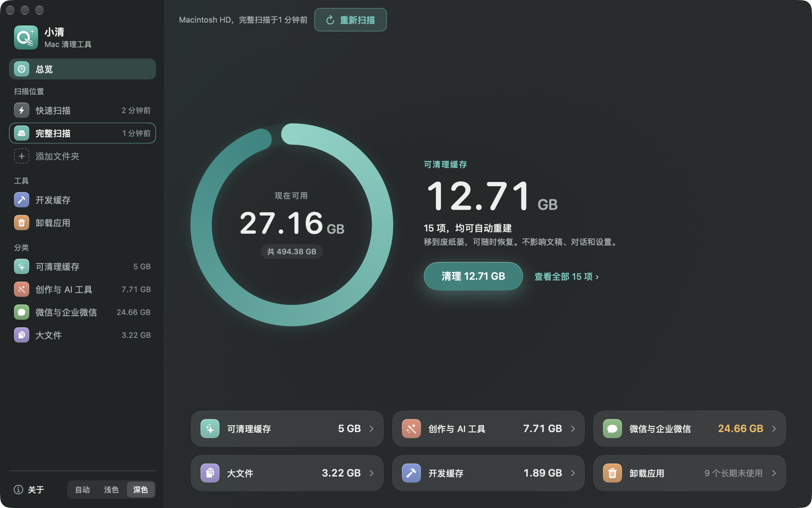Click the sidebar '7.71 GB' size value

click(136, 290)
